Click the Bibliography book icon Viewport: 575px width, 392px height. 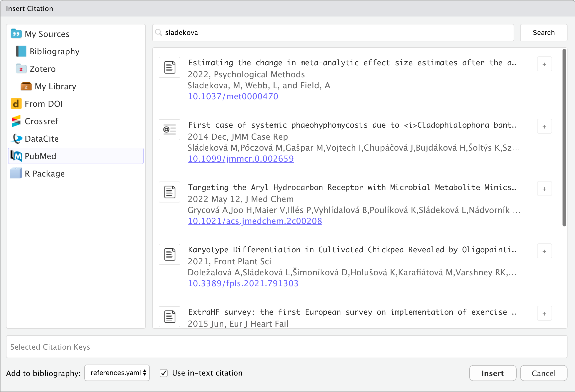coord(21,51)
